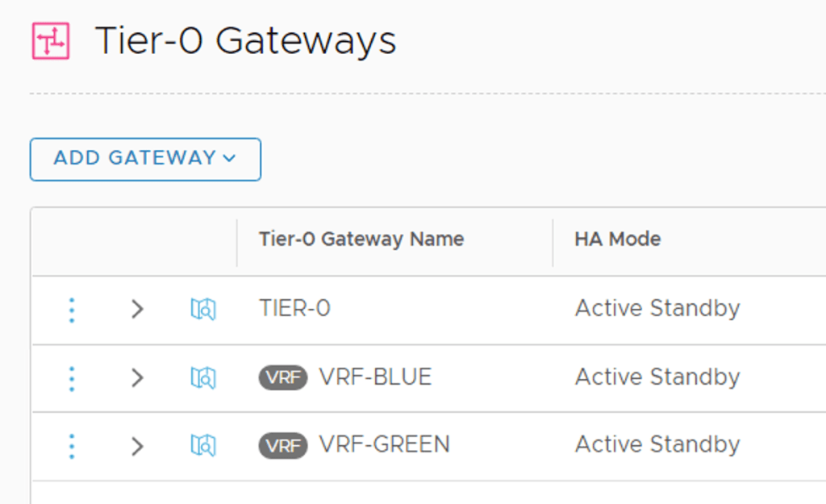Click the VRF badge next to VRF-GREEN
826x504 pixels.
click(282, 445)
